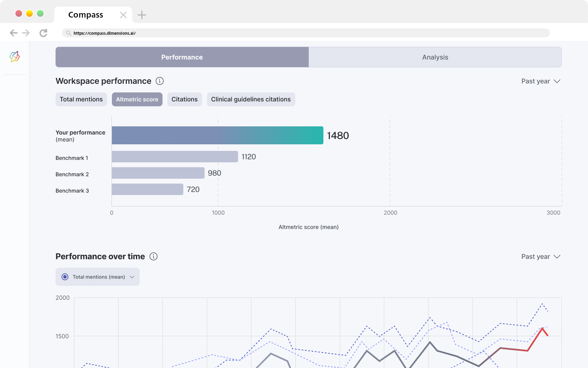Click the 1480 value label
Image resolution: width=588 pixels, height=368 pixels.
point(338,136)
